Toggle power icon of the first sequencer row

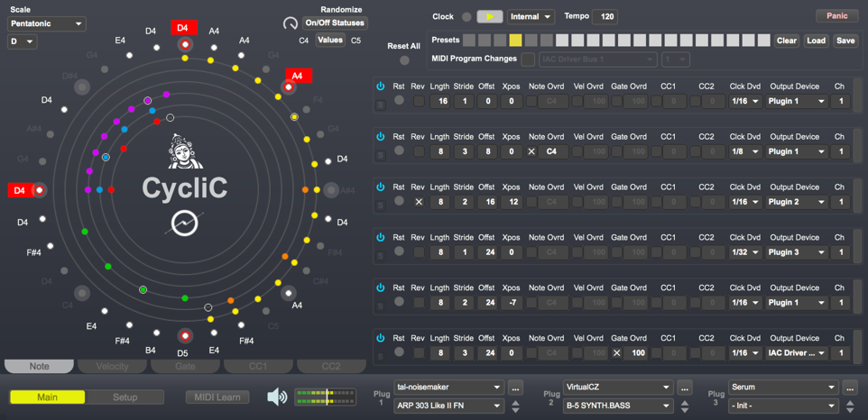click(x=381, y=87)
